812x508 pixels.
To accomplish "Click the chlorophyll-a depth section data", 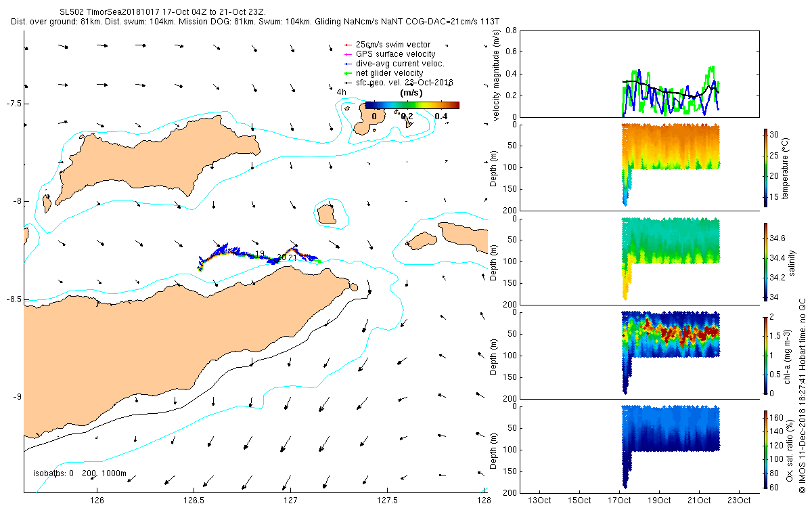I will coord(671,334).
